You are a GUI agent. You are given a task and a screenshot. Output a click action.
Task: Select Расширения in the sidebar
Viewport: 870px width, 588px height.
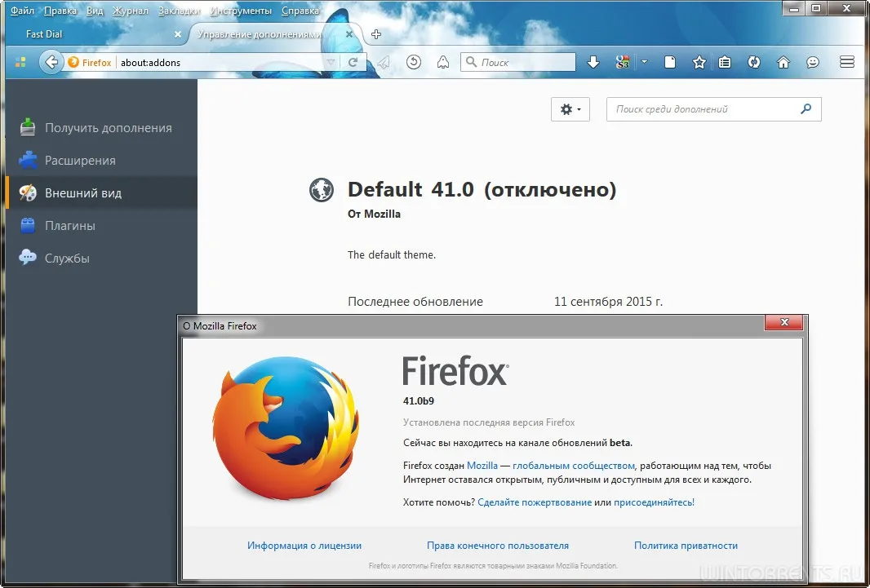[80, 161]
